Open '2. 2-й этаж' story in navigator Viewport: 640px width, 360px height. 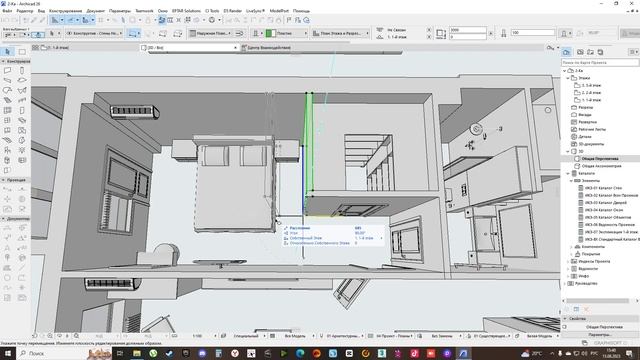(591, 93)
